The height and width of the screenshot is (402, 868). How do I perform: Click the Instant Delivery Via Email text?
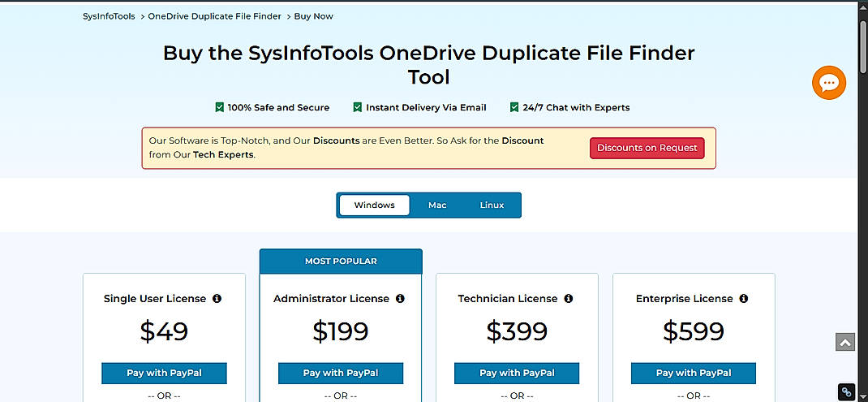pos(426,107)
